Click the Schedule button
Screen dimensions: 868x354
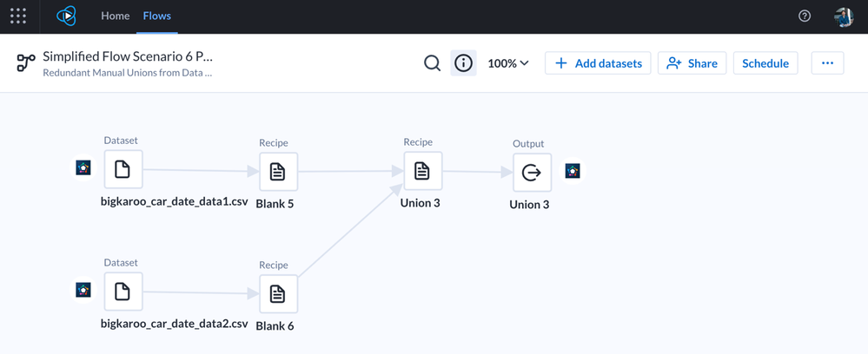[x=765, y=63]
